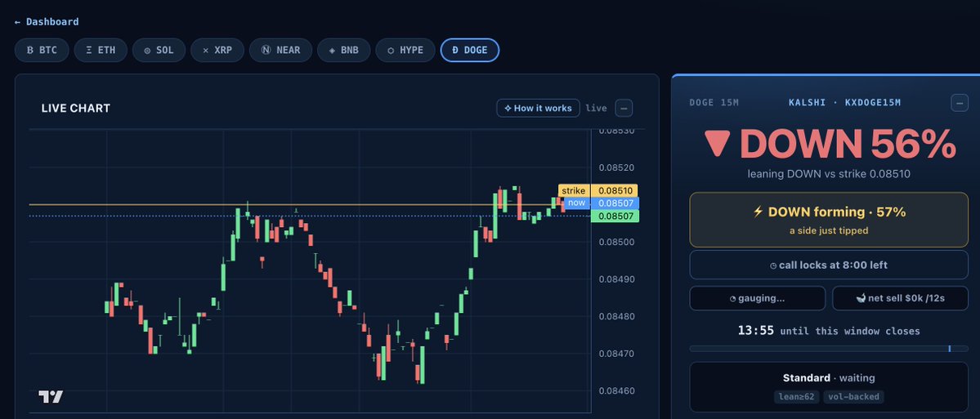Click the yellow strike price label 0.08510
This screenshot has width=980, height=419.
(615, 190)
